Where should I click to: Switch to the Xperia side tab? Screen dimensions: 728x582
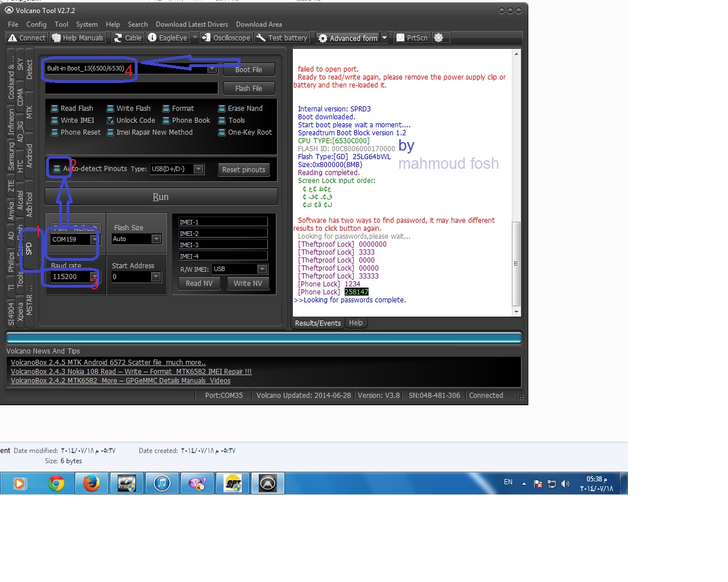(x=20, y=311)
